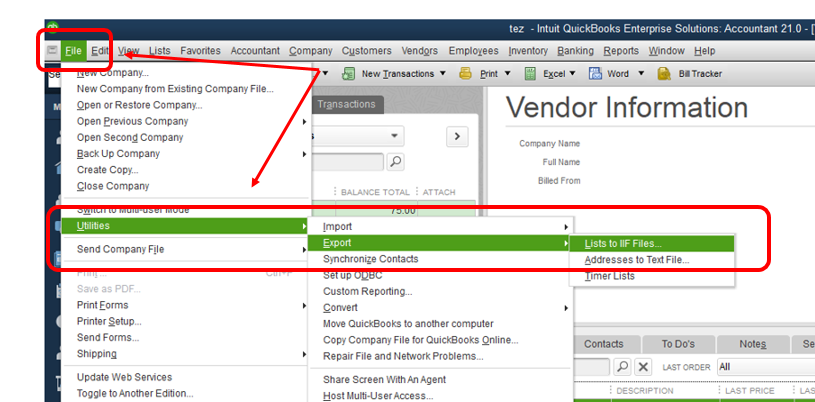Click the transaction search magnifier icon
815x402 pixels.
622,367
